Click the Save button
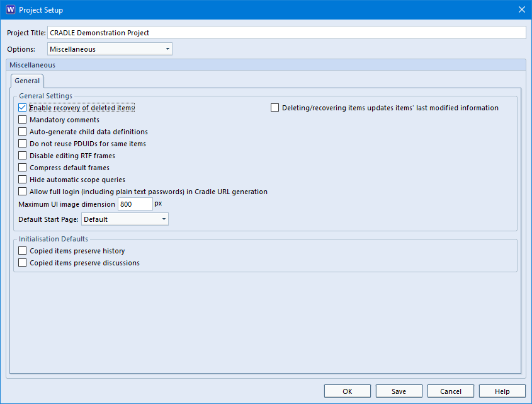The height and width of the screenshot is (404, 532). point(399,391)
